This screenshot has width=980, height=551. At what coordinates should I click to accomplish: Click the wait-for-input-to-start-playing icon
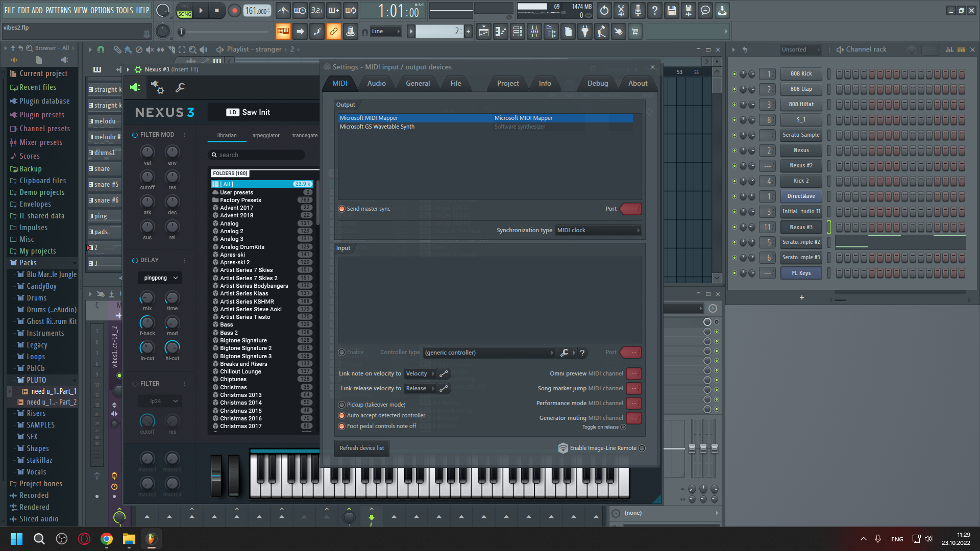pos(300,10)
